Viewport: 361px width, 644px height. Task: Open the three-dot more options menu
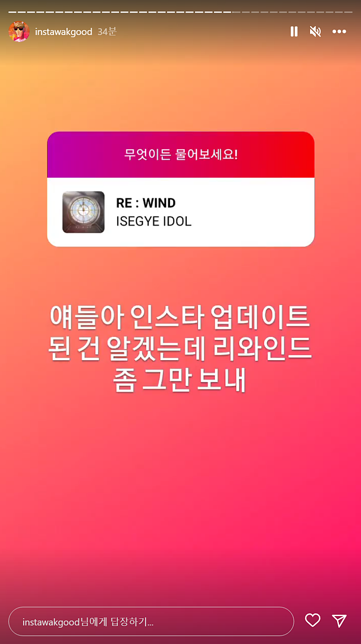coord(339,32)
